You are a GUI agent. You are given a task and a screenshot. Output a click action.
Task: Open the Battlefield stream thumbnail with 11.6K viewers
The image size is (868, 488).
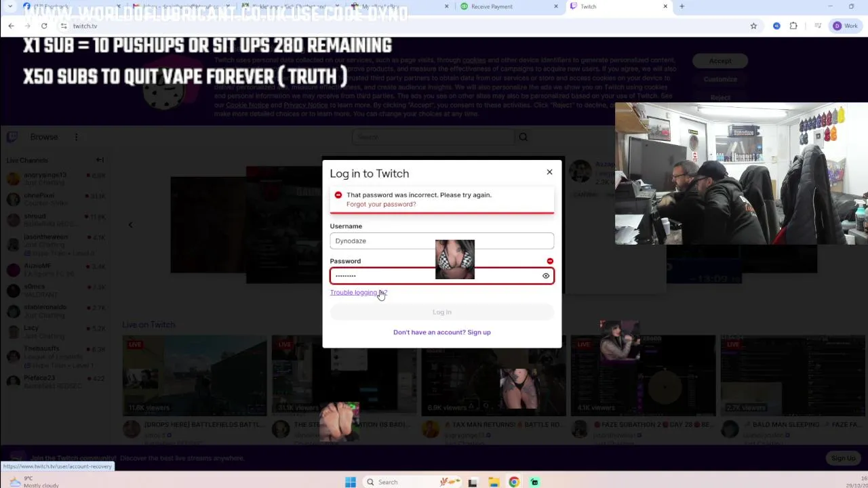pyautogui.click(x=195, y=375)
